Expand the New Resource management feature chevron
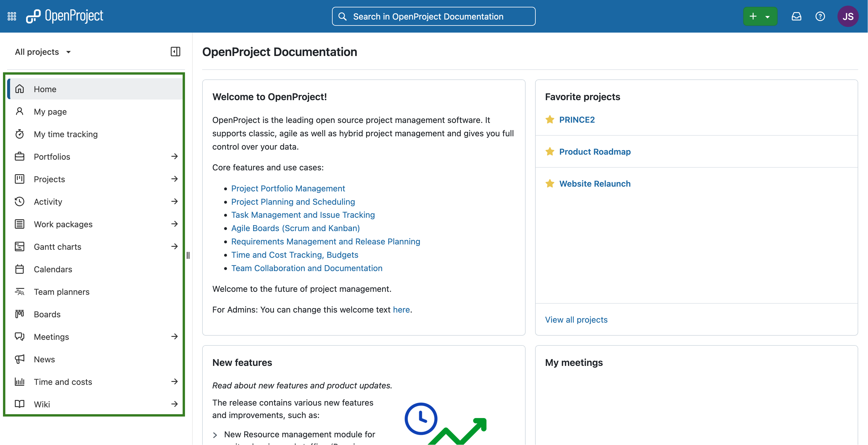 [x=215, y=435]
